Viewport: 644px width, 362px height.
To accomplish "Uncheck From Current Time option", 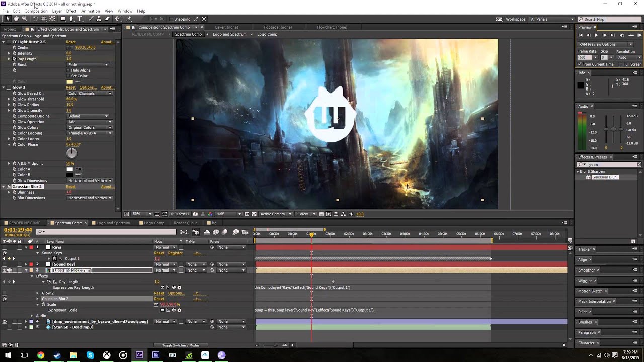I will 580,64.
